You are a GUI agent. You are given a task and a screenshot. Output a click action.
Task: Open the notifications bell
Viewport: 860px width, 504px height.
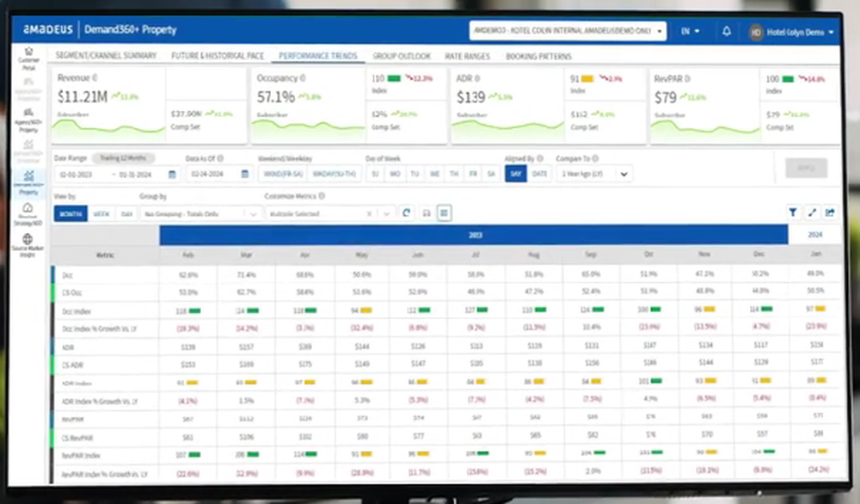(726, 31)
